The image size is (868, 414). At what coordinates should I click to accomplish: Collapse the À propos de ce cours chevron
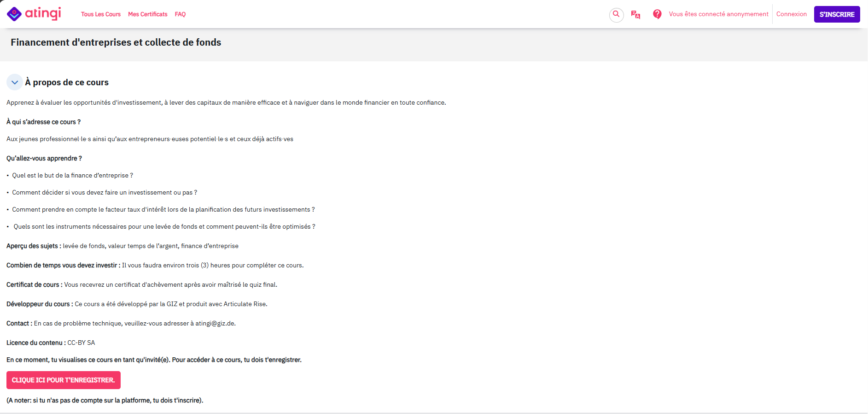click(15, 83)
